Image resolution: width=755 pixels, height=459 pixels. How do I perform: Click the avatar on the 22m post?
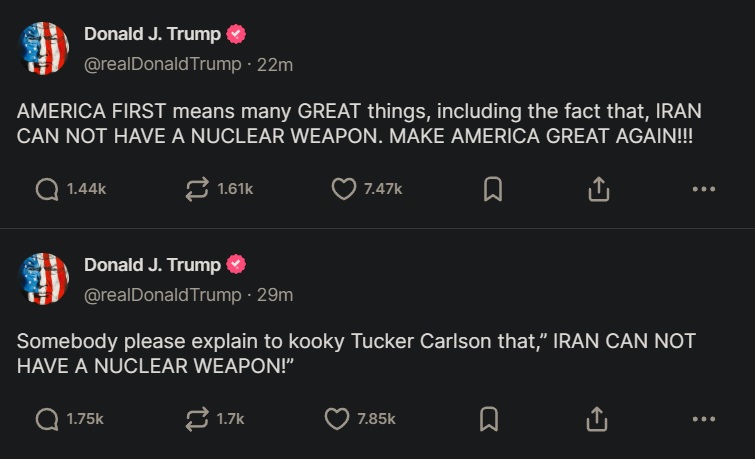[x=45, y=48]
